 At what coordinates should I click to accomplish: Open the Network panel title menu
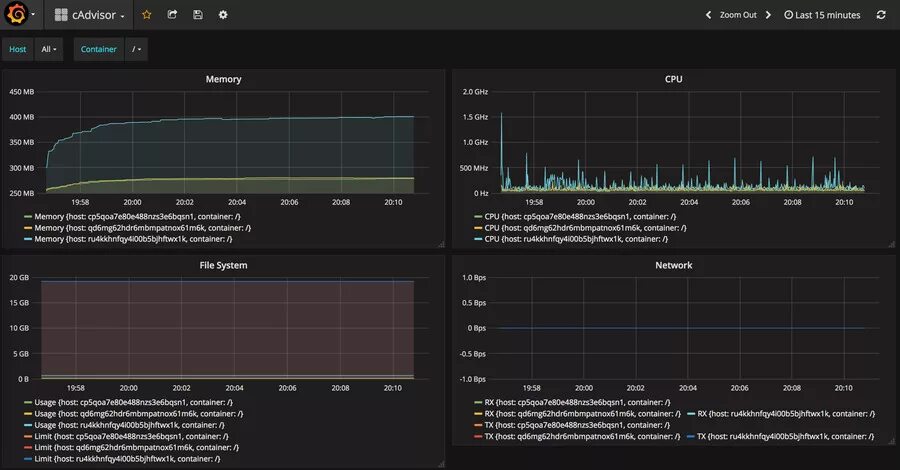pyautogui.click(x=673, y=265)
